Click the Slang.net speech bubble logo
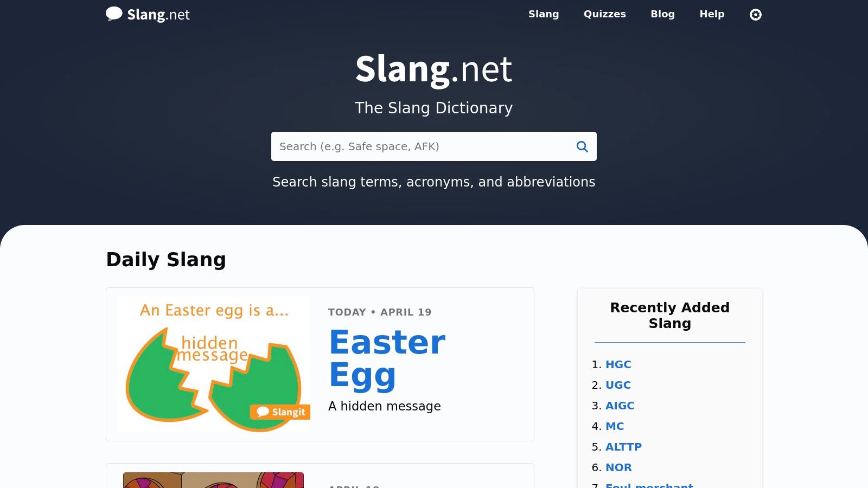868x488 pixels. [114, 14]
